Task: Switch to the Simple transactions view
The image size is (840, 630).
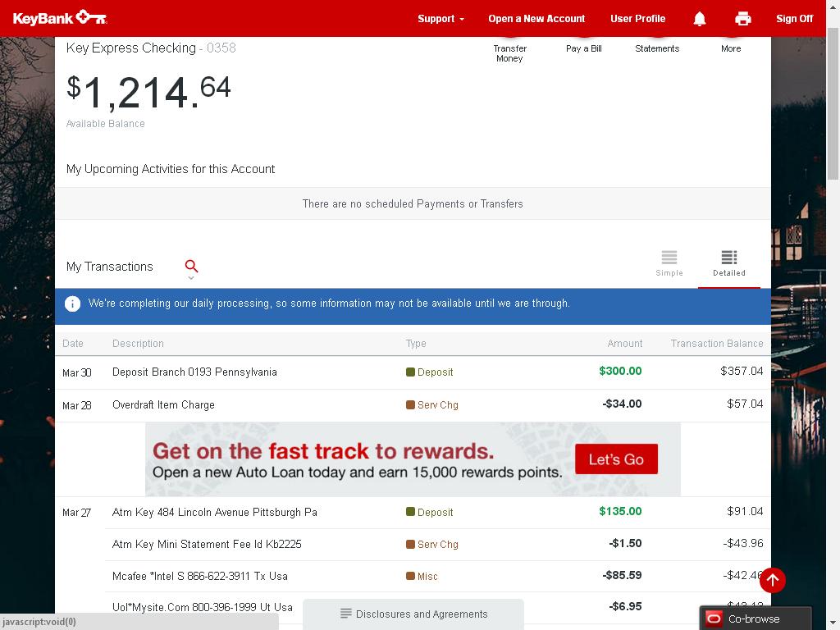Action: pyautogui.click(x=669, y=263)
